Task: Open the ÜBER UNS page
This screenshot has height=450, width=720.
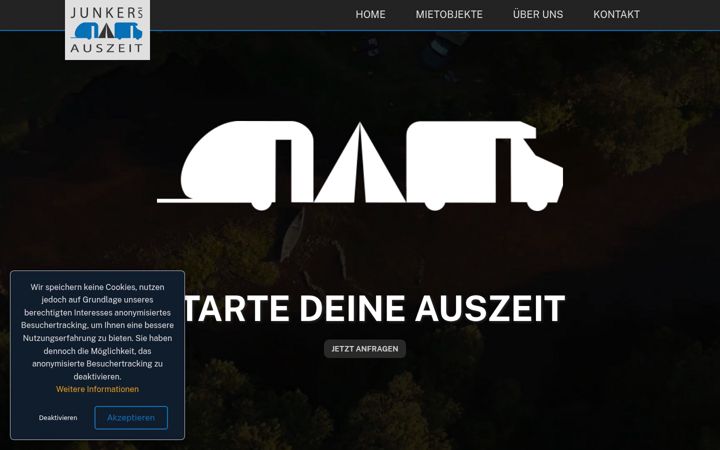Action: click(x=538, y=15)
